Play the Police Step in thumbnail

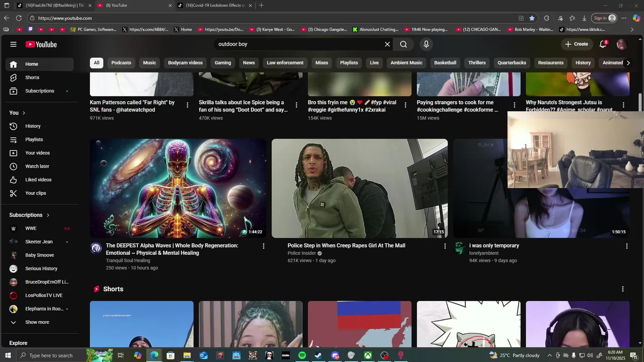[x=360, y=189]
